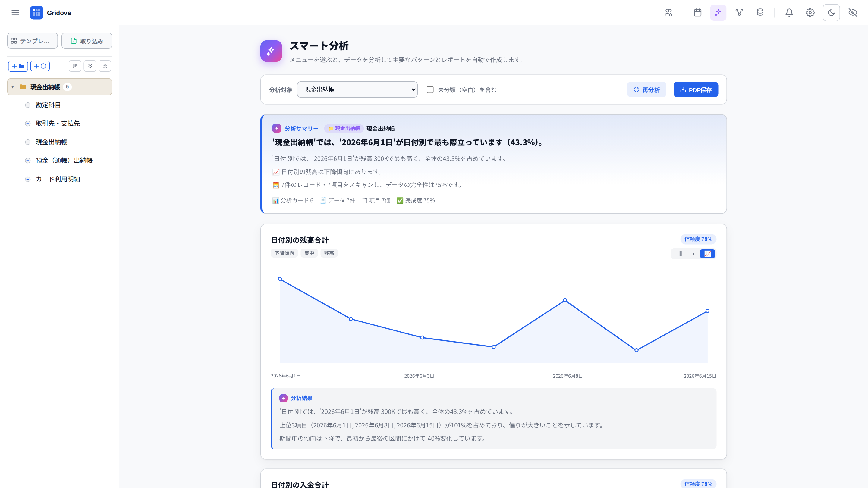Enable 未分類（空白）を含む checkbox

coord(430,89)
